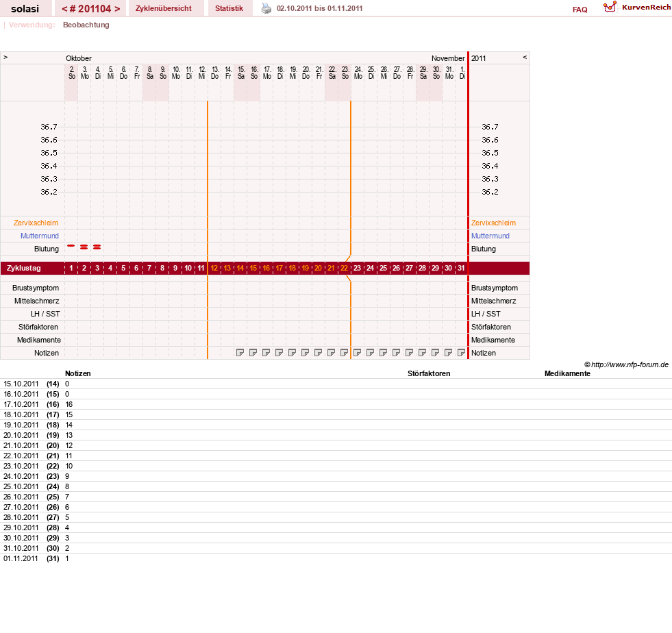Click the 36.7 temperature label on left

[x=49, y=127]
